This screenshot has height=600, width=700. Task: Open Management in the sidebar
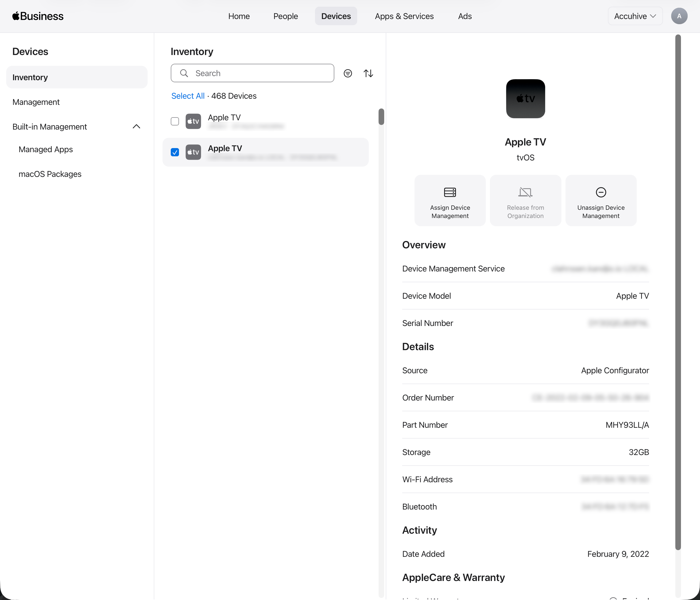tap(36, 102)
